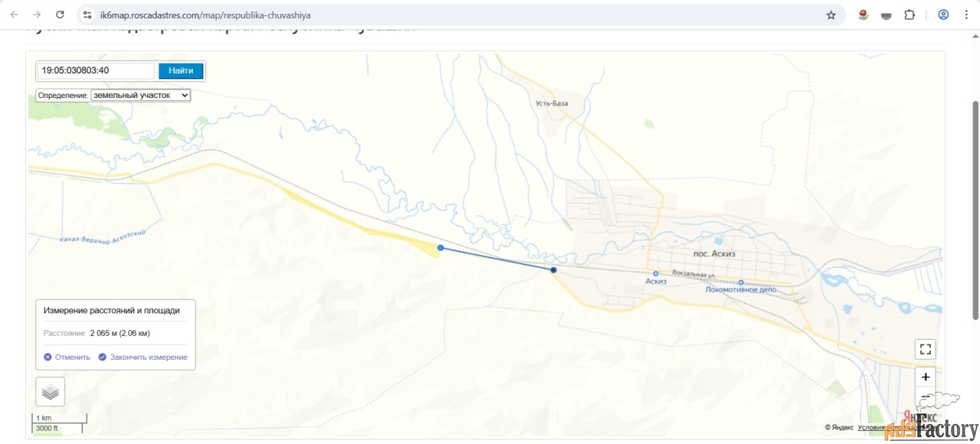The height and width of the screenshot is (444, 980).
Task: Click the cadastral number input field
Action: (x=96, y=70)
